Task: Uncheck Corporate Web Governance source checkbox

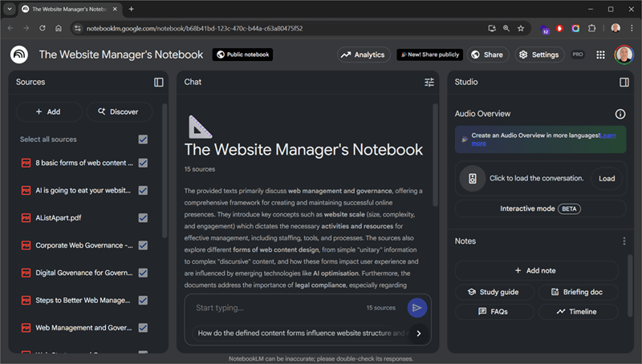Action: (x=143, y=245)
